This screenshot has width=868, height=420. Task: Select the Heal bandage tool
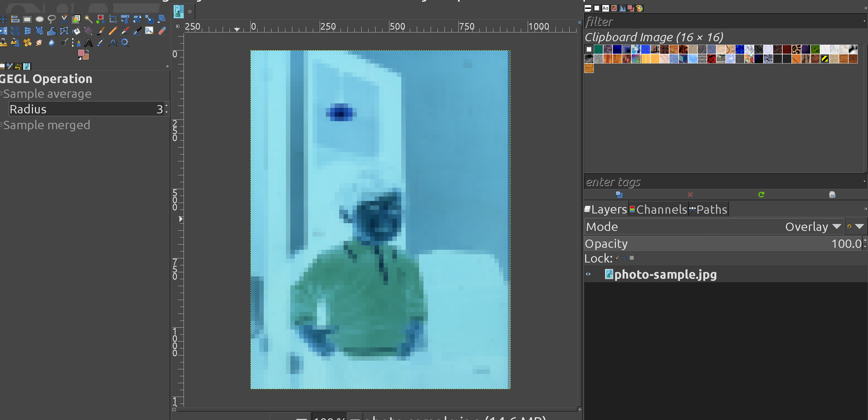27,43
